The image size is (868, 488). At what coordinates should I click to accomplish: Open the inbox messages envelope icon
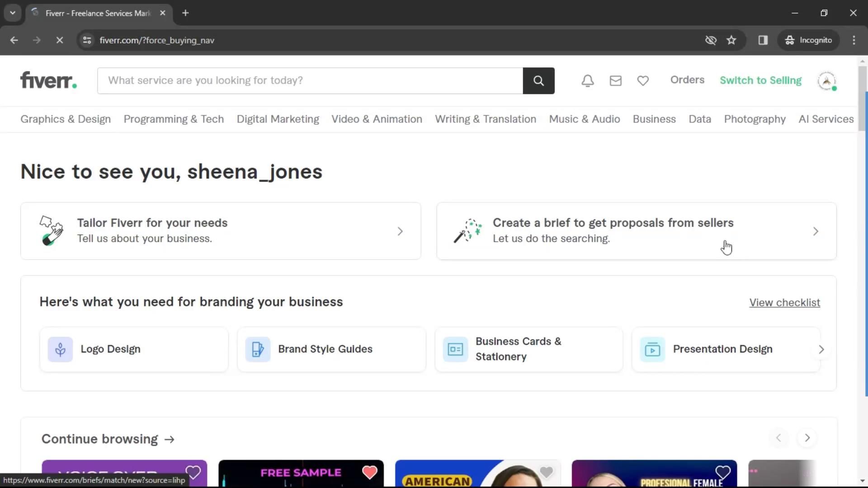coord(615,81)
